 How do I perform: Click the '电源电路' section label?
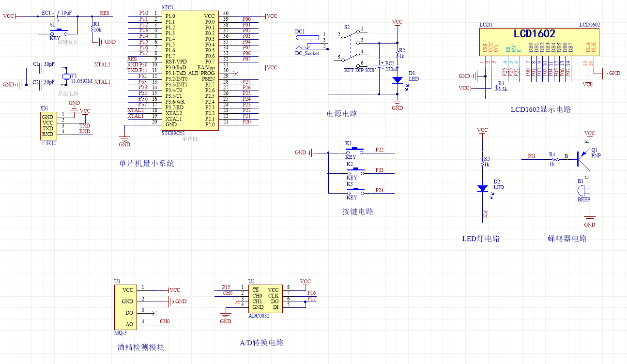tap(342, 114)
